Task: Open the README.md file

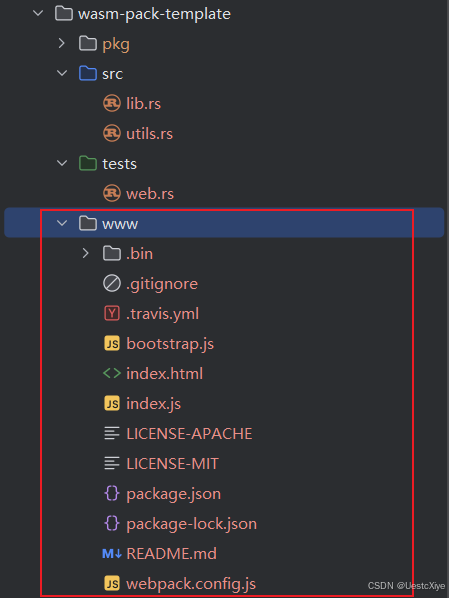Action: pos(171,554)
